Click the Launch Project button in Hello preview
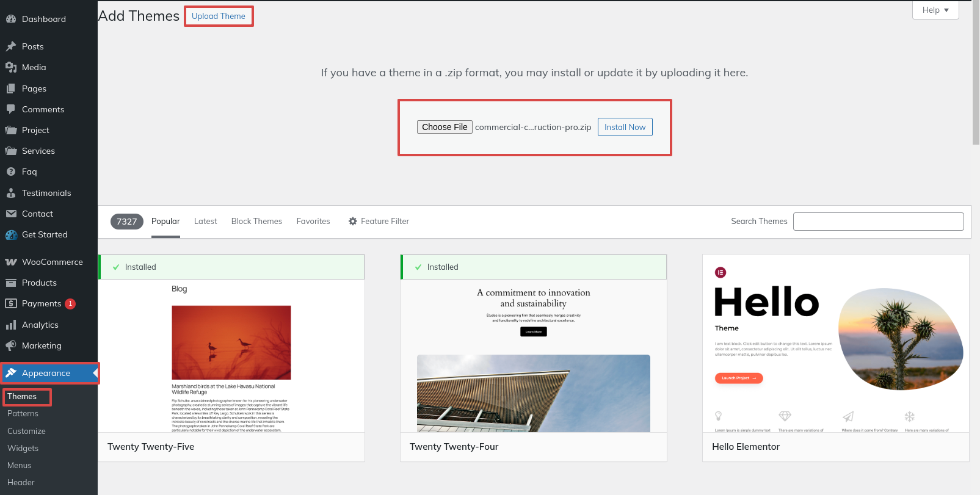The height and width of the screenshot is (495, 980). 739,378
